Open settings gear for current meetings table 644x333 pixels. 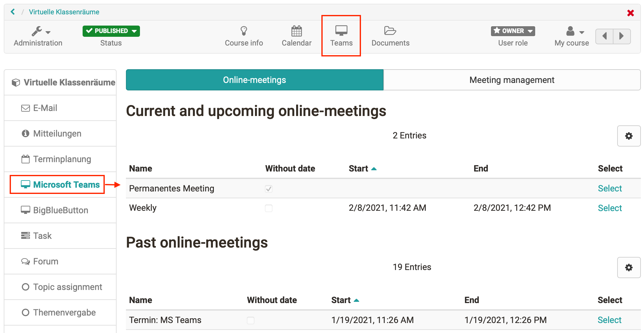(629, 136)
